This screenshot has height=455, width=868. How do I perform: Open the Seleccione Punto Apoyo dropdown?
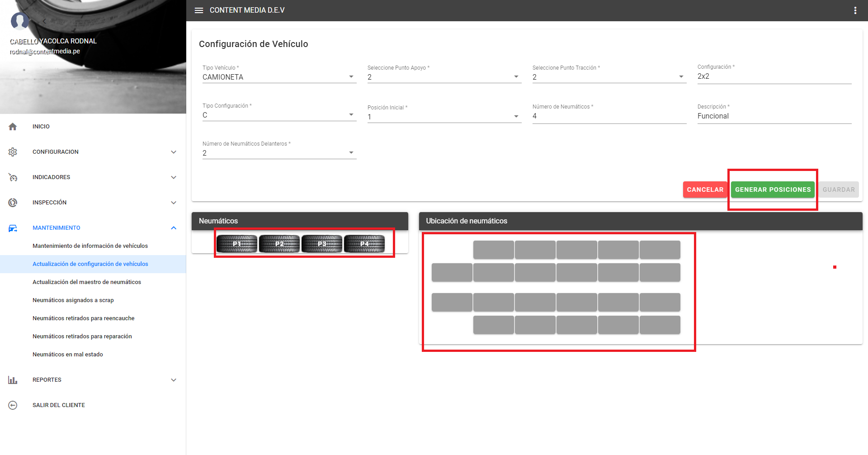(444, 77)
